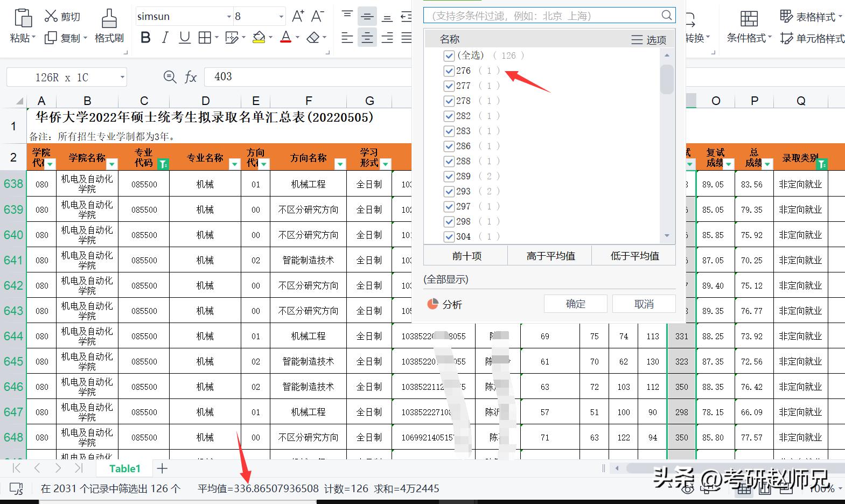Open the font name simsun dropdown

(x=228, y=17)
